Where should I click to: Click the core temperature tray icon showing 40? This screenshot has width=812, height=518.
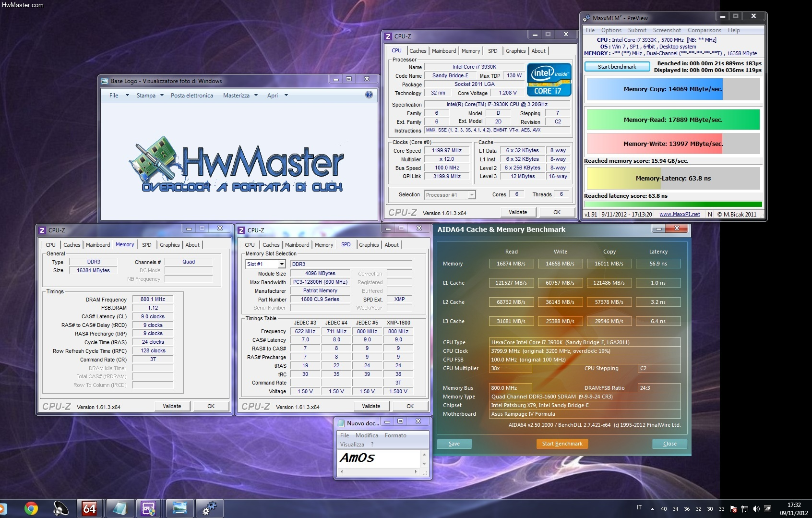(664, 509)
